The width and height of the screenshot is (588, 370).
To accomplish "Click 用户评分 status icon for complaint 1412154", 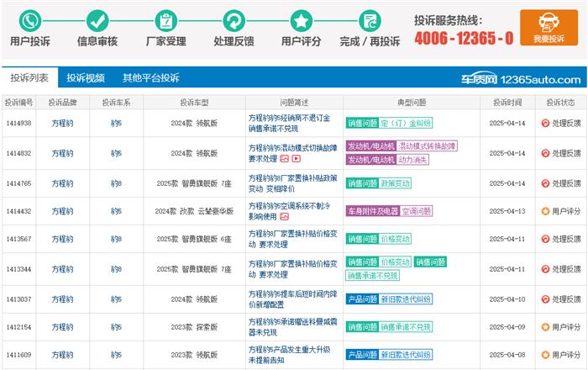I will [x=545, y=327].
